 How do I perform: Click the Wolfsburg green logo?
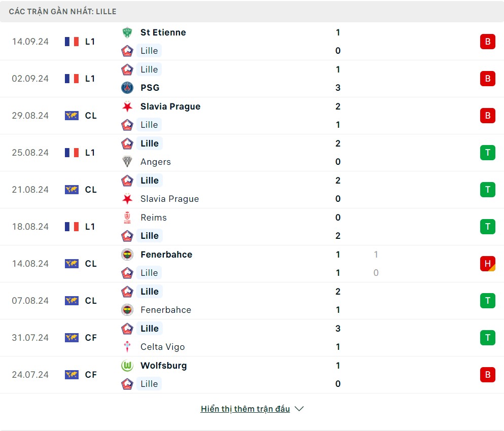[x=127, y=366]
